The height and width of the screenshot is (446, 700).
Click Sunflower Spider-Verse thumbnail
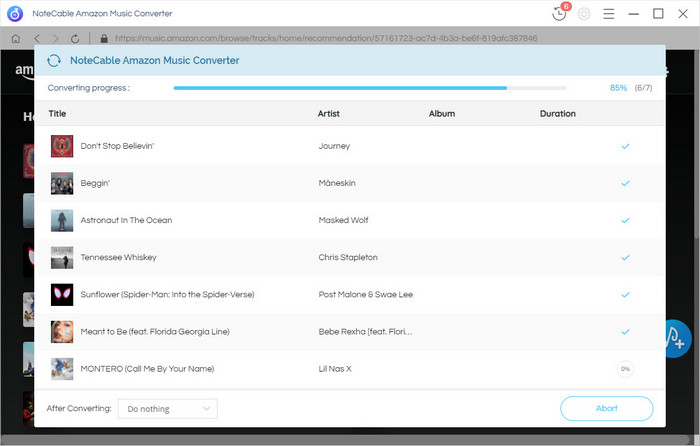62,295
